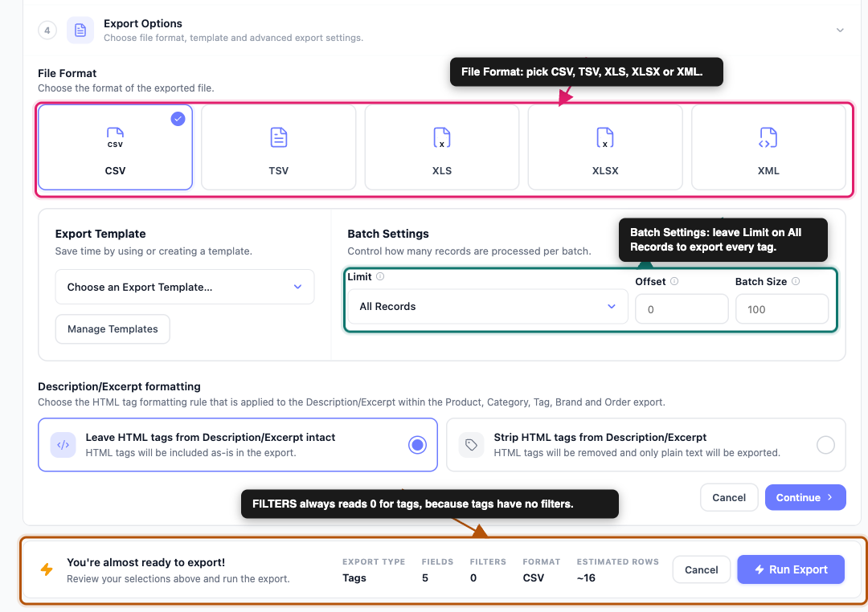Click the Format value CSV in summary

533,577
